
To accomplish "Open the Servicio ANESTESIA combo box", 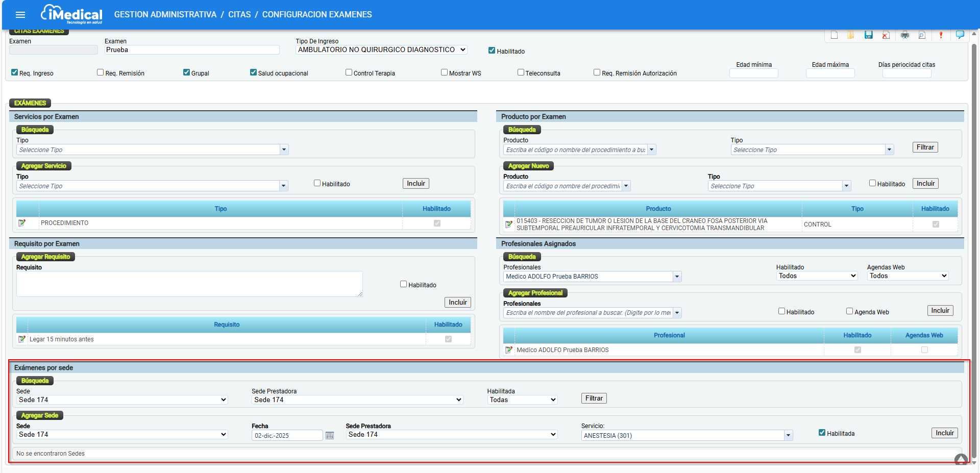I will click(789, 436).
